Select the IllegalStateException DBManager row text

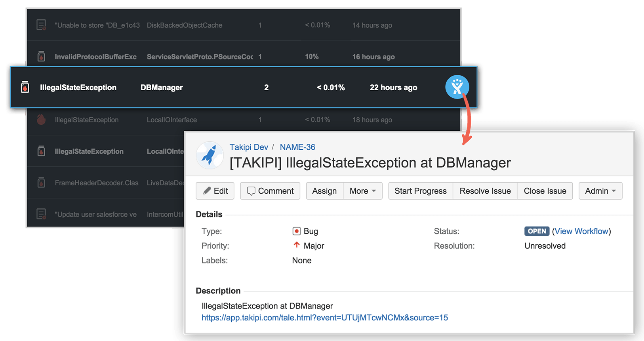coord(78,88)
